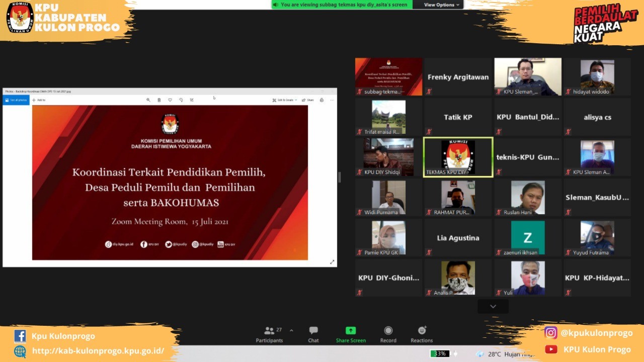Show next page of video thumbnails

(493, 306)
